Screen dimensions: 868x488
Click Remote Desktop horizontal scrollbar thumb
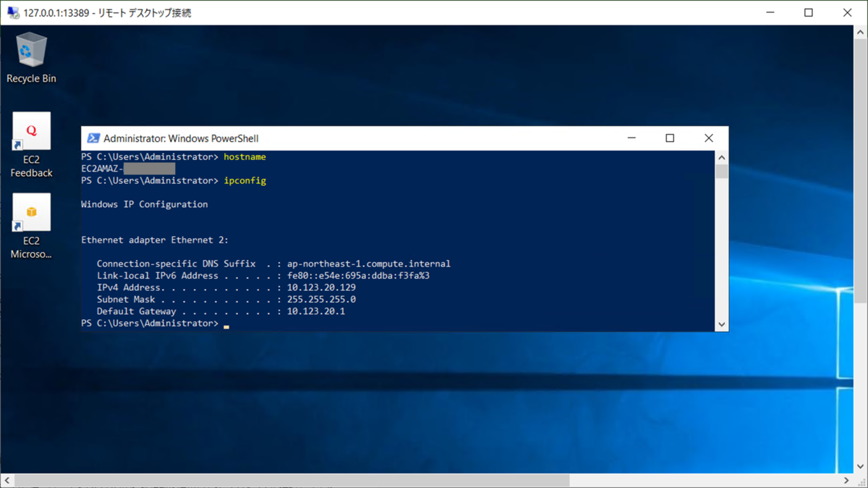(292, 481)
